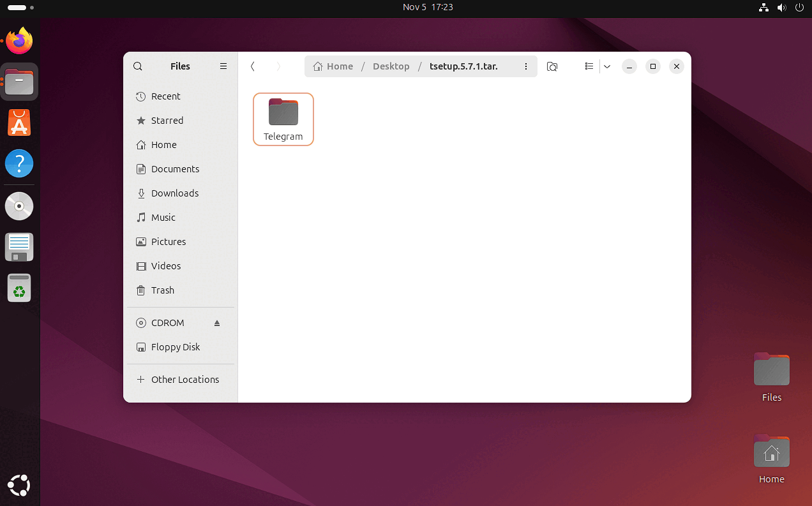Viewport: 812px width, 506px height.
Task: Open Documents in the sidebar
Action: [181, 169]
